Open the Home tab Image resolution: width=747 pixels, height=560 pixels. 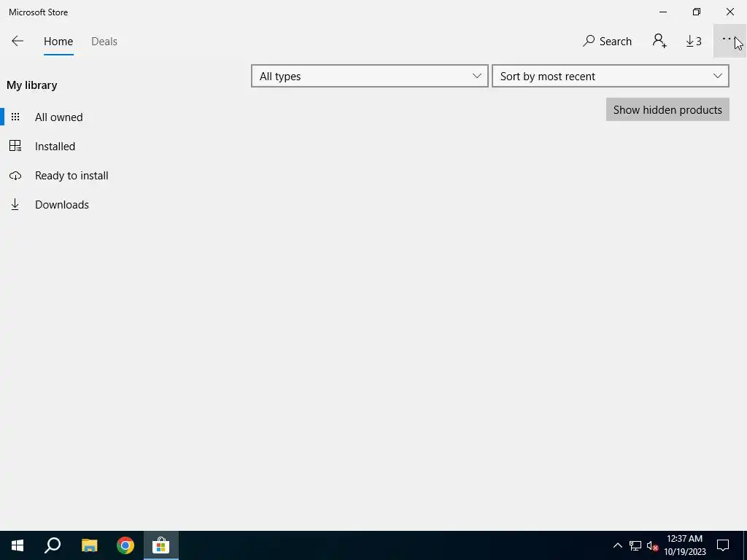(58, 42)
